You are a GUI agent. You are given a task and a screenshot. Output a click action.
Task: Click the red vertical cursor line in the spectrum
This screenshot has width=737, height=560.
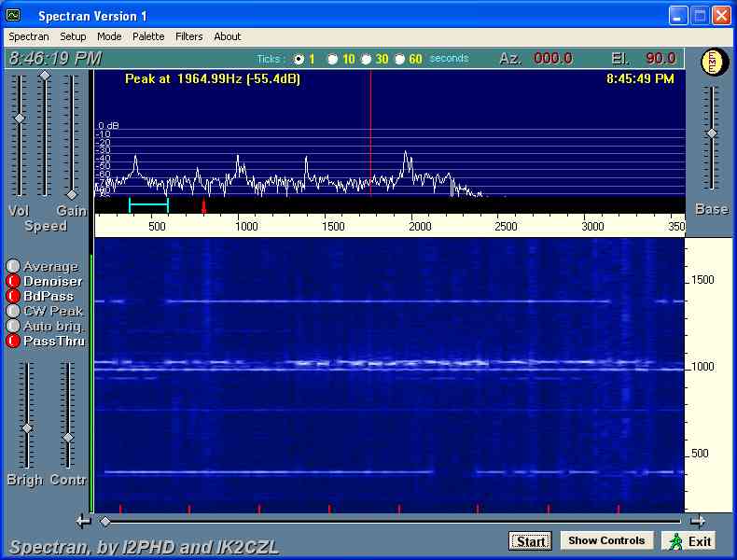pyautogui.click(x=371, y=134)
